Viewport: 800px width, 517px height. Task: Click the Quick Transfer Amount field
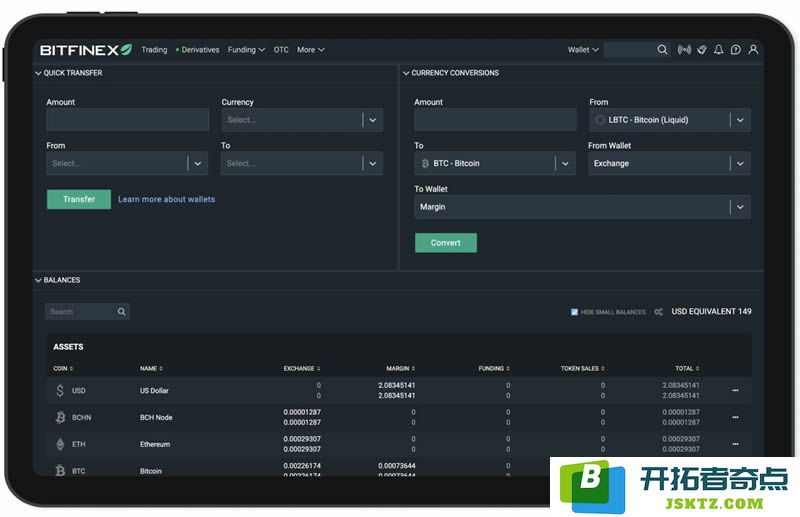tap(128, 120)
